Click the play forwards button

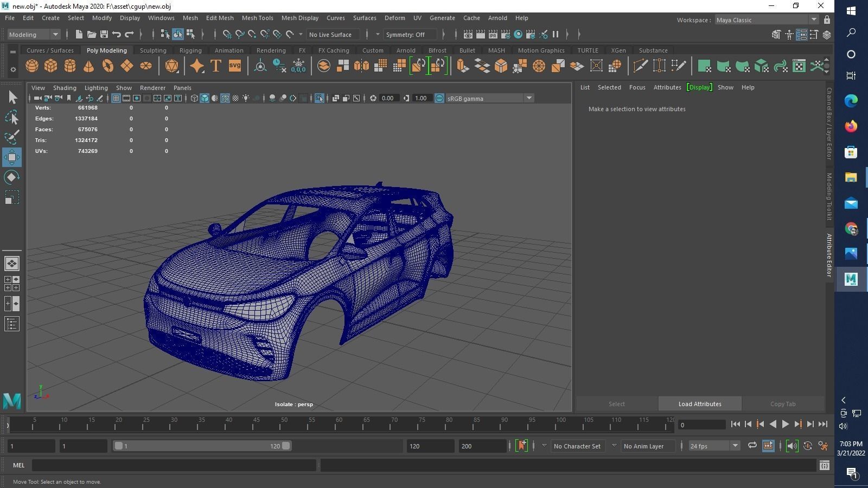pyautogui.click(x=785, y=425)
